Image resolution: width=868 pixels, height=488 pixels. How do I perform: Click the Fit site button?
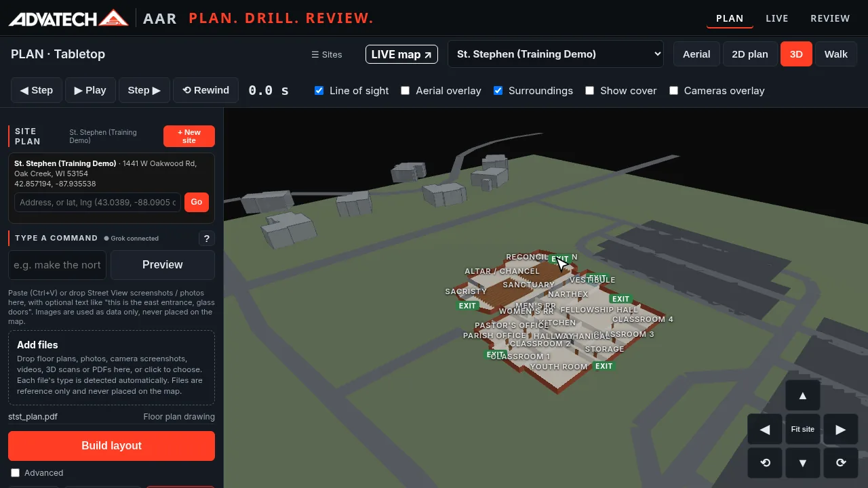(803, 429)
